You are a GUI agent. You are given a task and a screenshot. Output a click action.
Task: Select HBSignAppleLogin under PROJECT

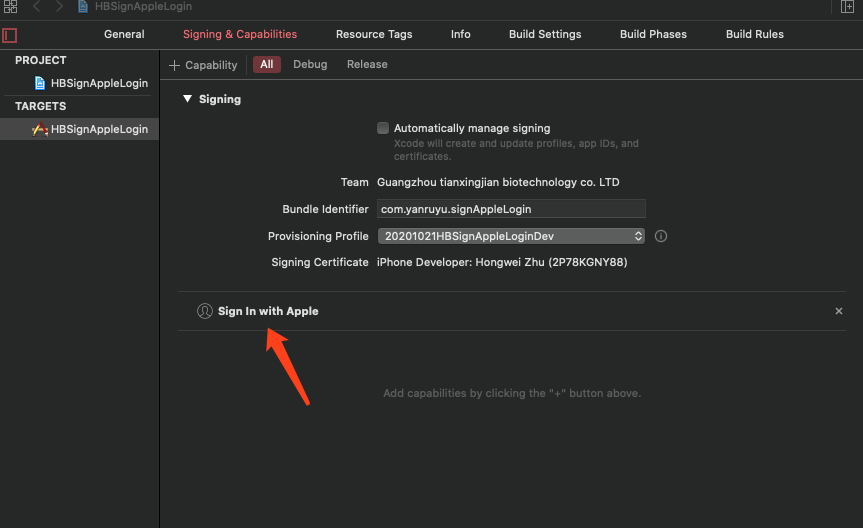coord(99,83)
